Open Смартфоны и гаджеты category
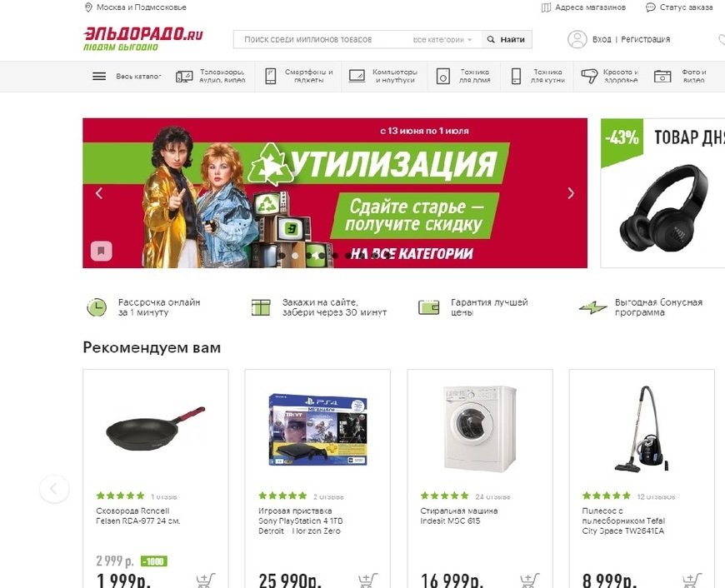This screenshot has width=725, height=588. click(299, 76)
